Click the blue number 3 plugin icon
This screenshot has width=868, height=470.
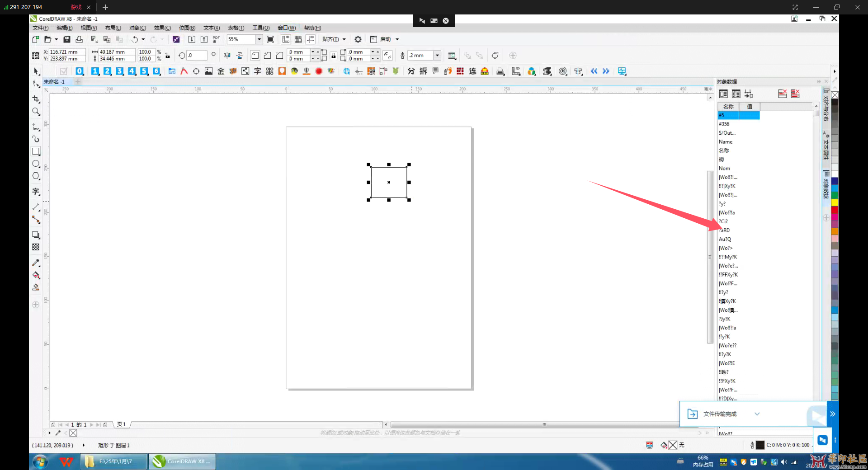tap(119, 71)
